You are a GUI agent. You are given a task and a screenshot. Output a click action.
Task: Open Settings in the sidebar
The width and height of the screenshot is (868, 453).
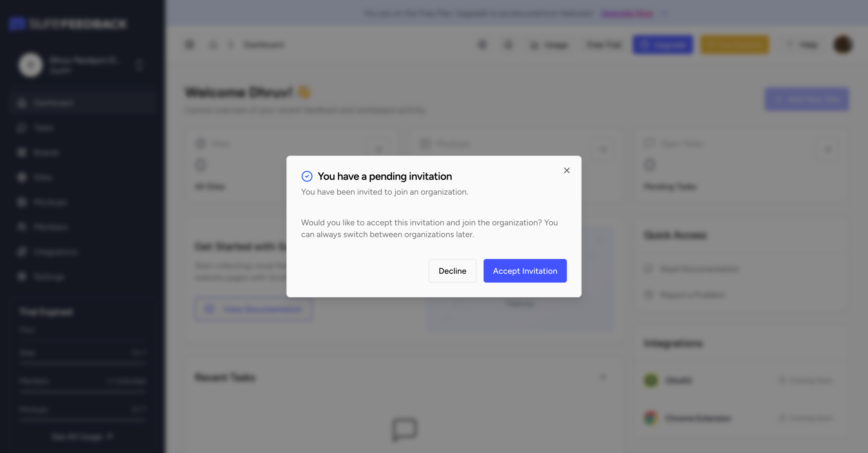(48, 277)
